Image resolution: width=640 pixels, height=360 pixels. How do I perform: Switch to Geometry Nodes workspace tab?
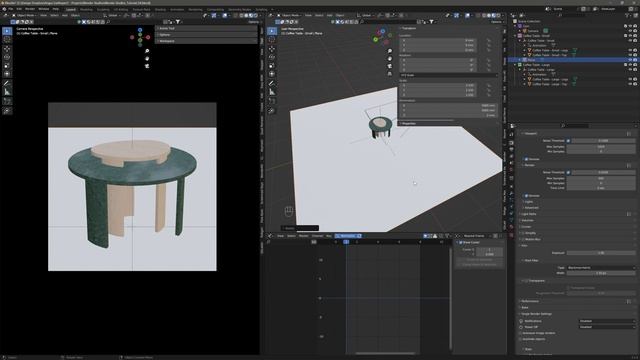click(240, 9)
